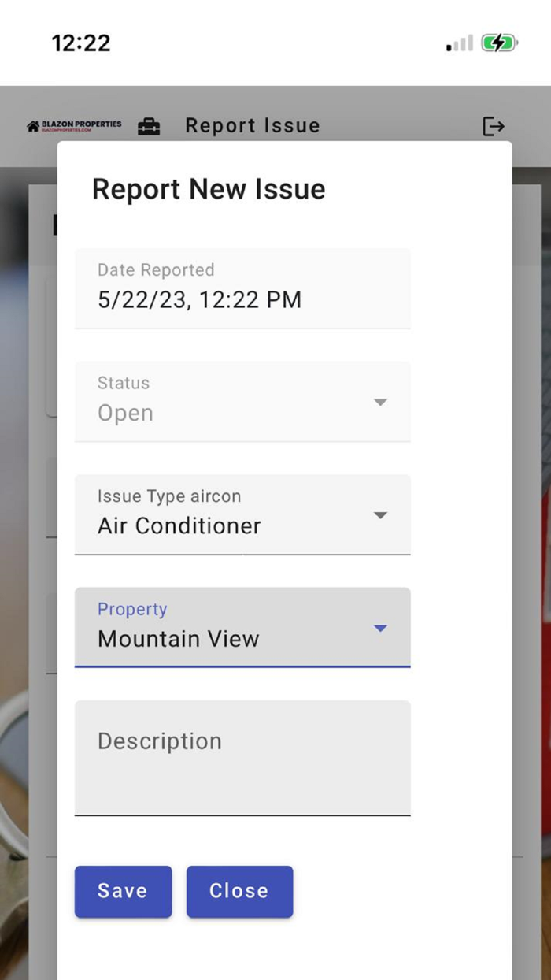Tap the logout icon at top right

[x=494, y=126]
